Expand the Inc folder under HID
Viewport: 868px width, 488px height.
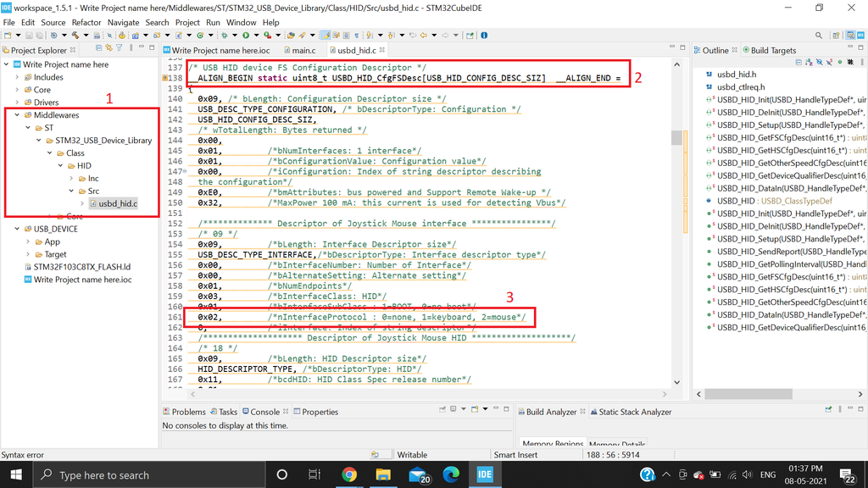(71, 178)
